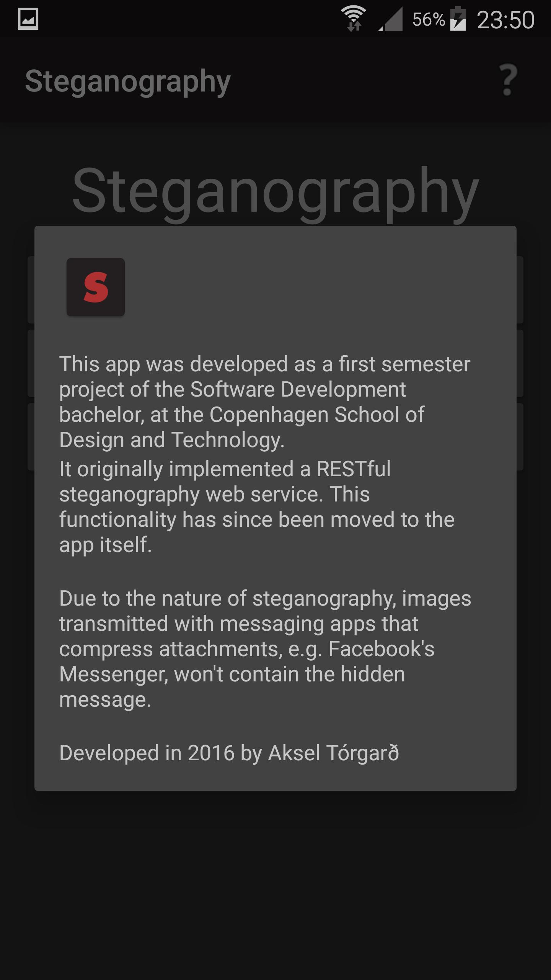Click the paragraph about Facebook's Messenger compression

265,649
